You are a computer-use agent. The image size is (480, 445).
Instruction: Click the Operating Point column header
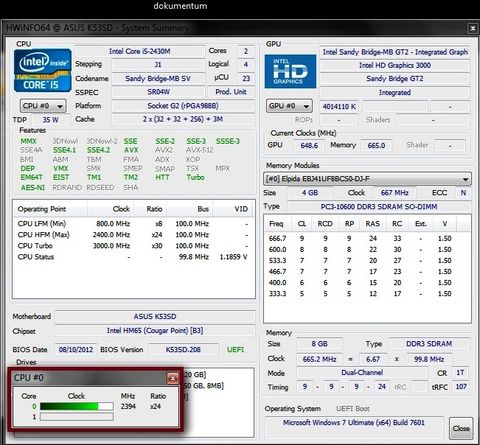tap(50, 209)
